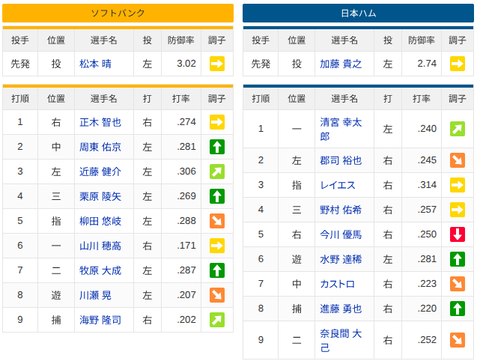Click 栗原 陵矢 green up-arrow condition icon
This screenshot has width=480, height=364.
pos(217,196)
